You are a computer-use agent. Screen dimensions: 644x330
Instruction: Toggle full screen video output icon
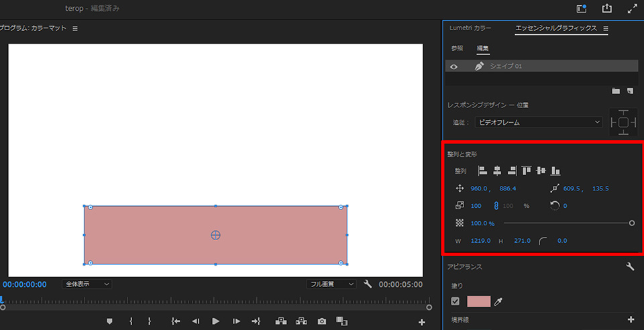pyautogui.click(x=633, y=9)
